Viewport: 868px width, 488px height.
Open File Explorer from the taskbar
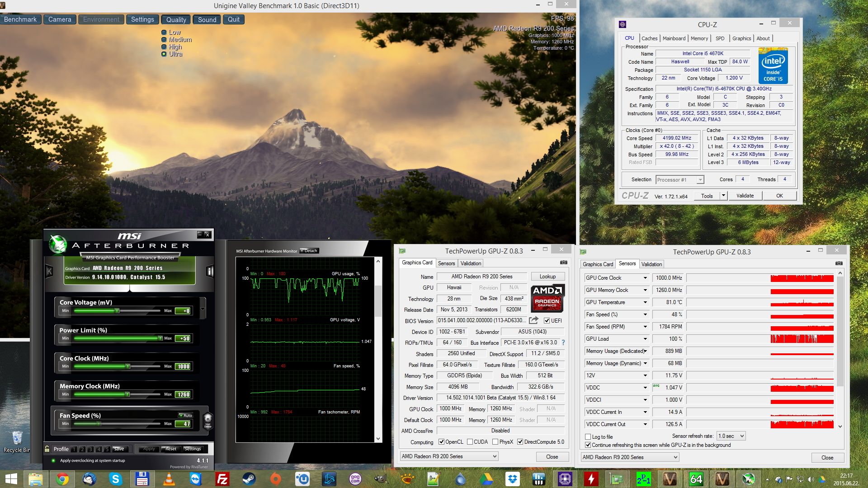coord(36,479)
